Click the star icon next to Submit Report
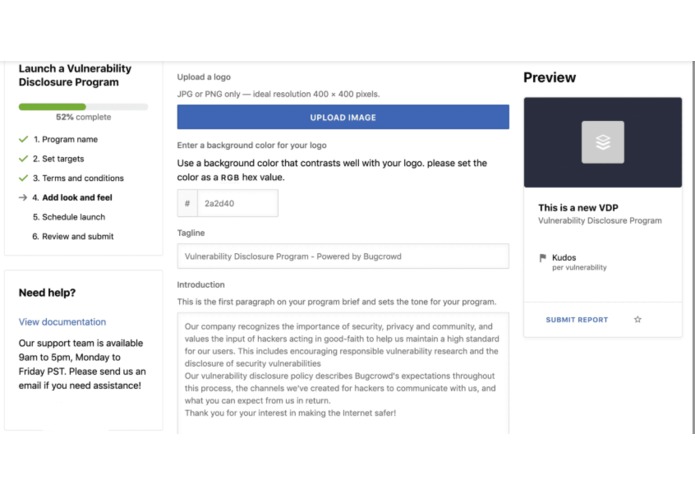 pyautogui.click(x=637, y=319)
